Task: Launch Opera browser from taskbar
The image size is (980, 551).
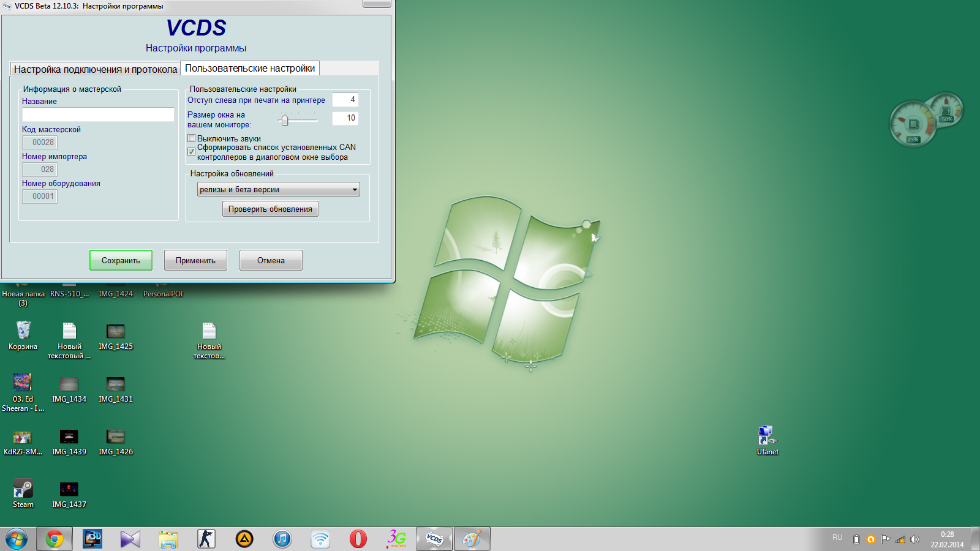Action: coord(358,539)
